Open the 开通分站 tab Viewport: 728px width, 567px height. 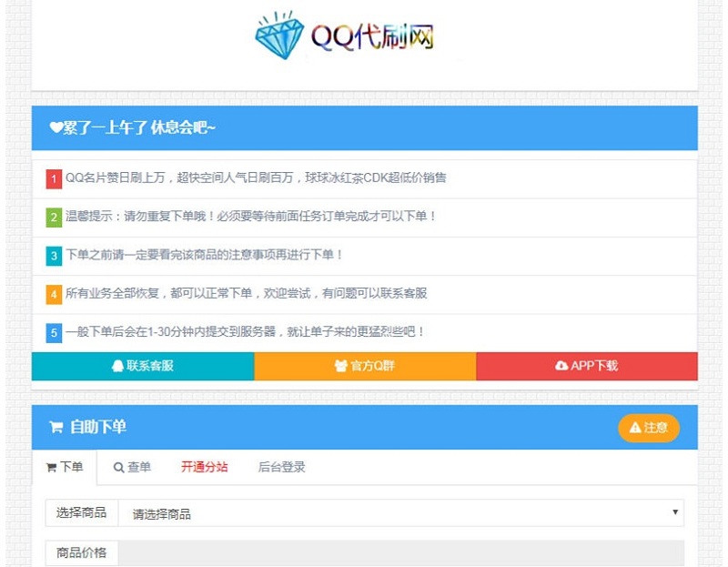pos(204,467)
